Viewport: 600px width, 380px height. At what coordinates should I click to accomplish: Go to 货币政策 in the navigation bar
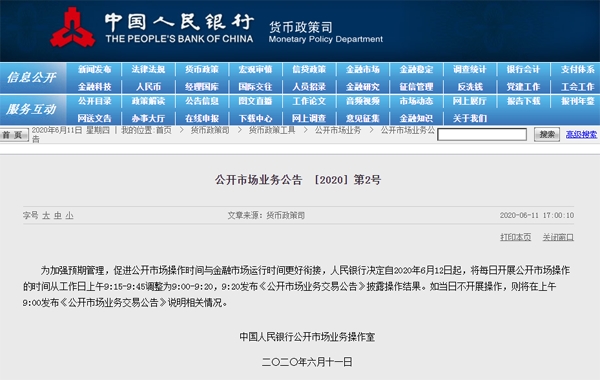tap(202, 69)
